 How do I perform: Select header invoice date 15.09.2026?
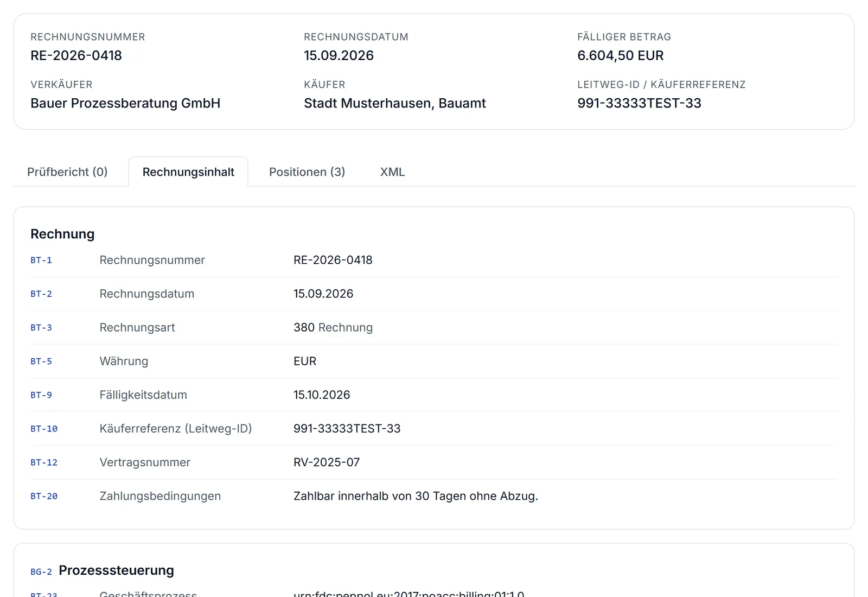pyautogui.click(x=339, y=55)
